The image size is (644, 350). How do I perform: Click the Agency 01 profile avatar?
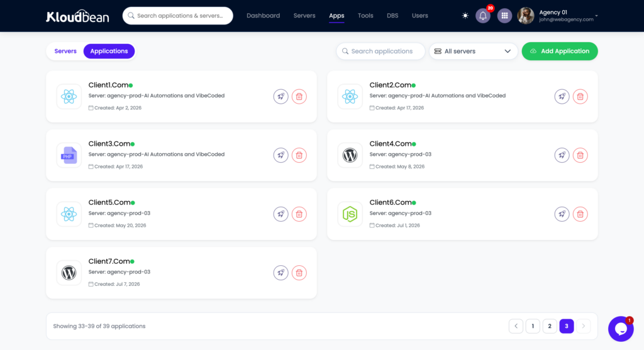526,16
